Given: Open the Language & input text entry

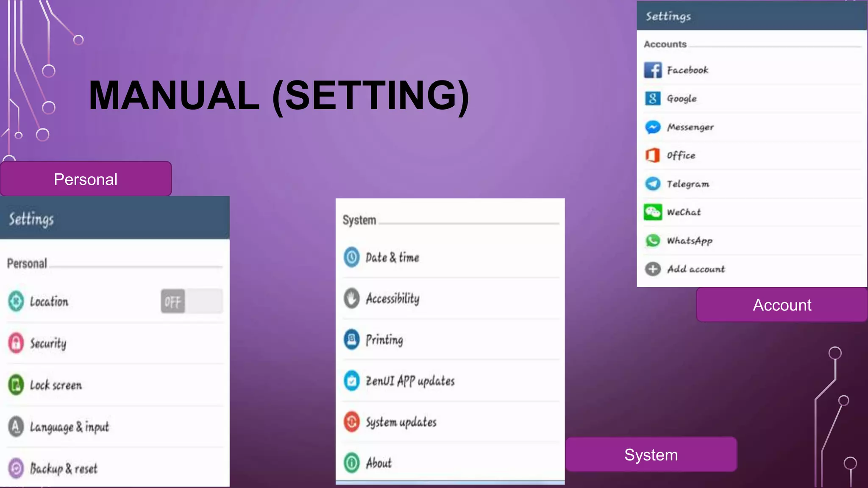Looking at the screenshot, I should [x=70, y=427].
